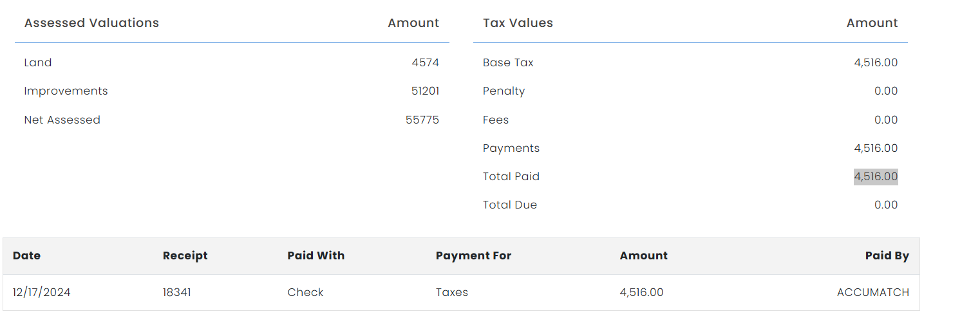This screenshot has height=325, width=980.
Task: Click the Taxes cell in payment row
Action: pyautogui.click(x=451, y=292)
